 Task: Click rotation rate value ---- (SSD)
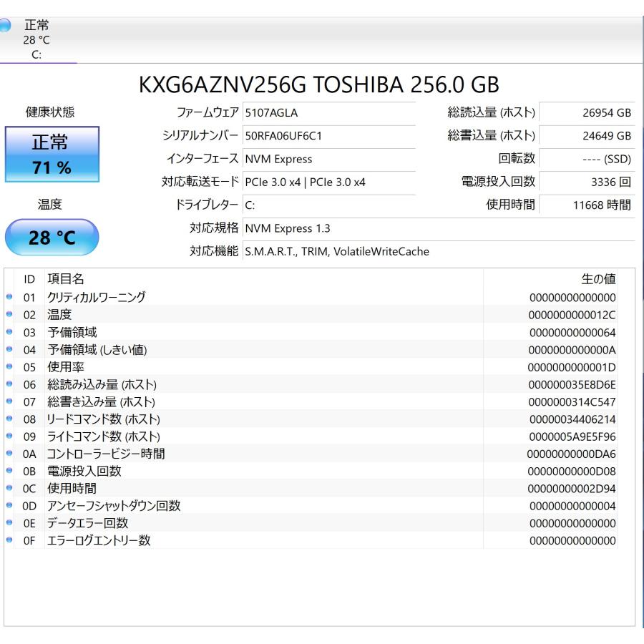pyautogui.click(x=587, y=159)
